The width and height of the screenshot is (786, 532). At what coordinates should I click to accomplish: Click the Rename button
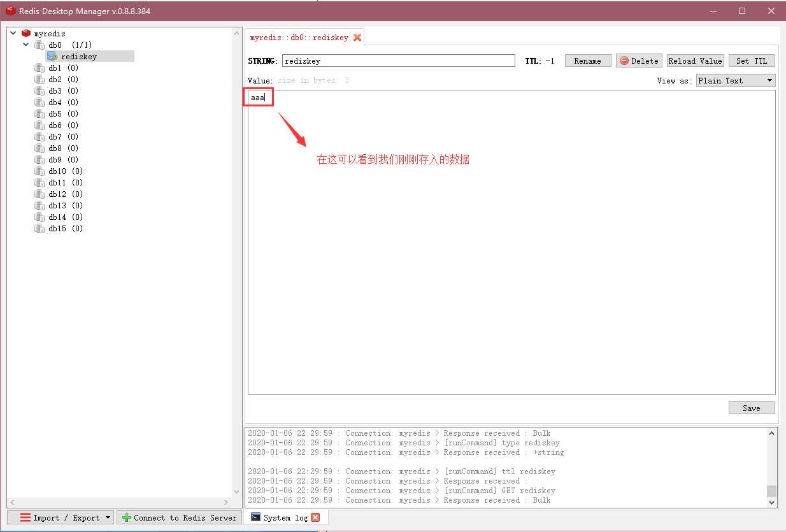pyautogui.click(x=587, y=61)
